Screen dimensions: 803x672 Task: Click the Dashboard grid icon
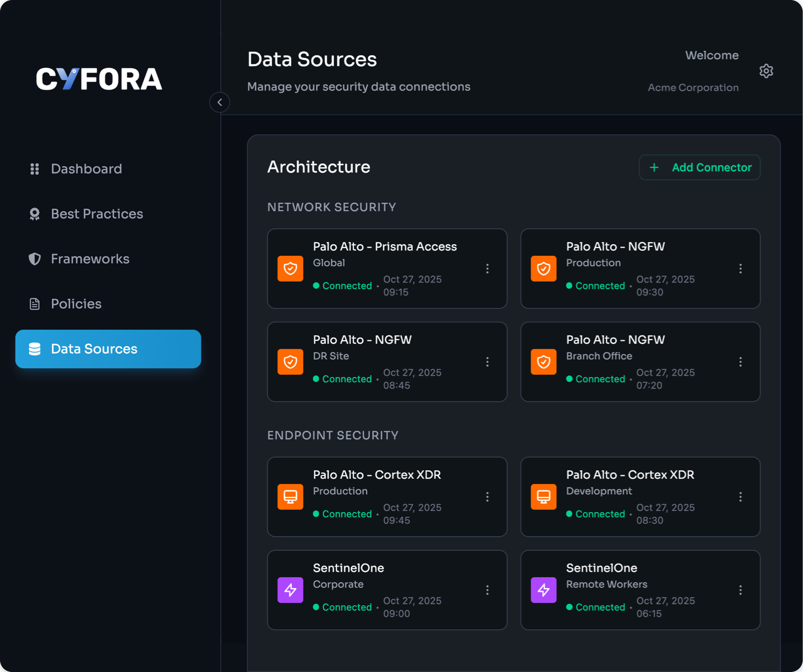35,169
